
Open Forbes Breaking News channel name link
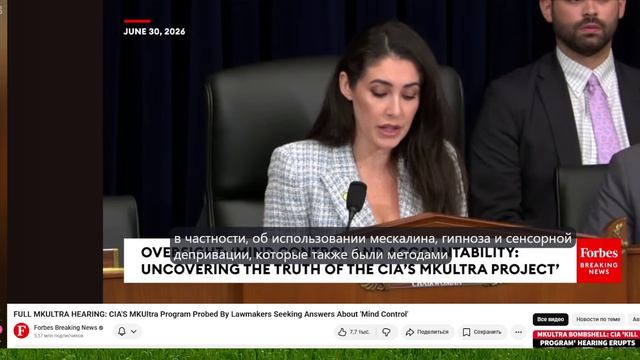coord(65,327)
